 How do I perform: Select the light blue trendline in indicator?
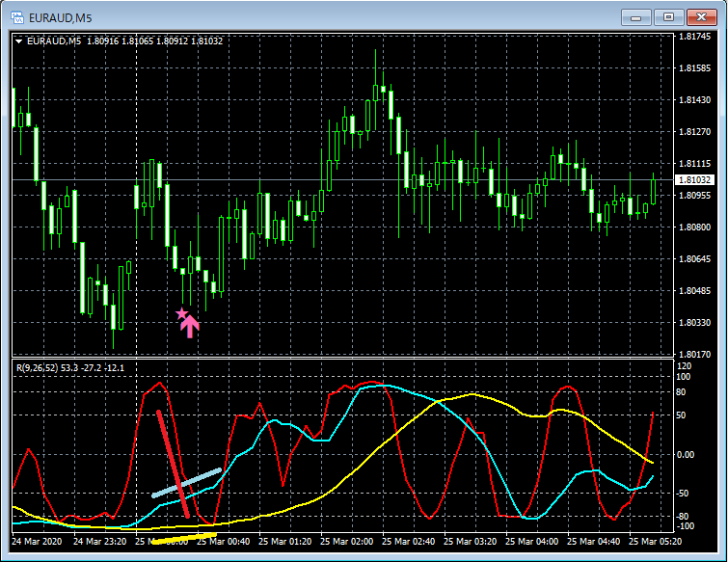(187, 483)
